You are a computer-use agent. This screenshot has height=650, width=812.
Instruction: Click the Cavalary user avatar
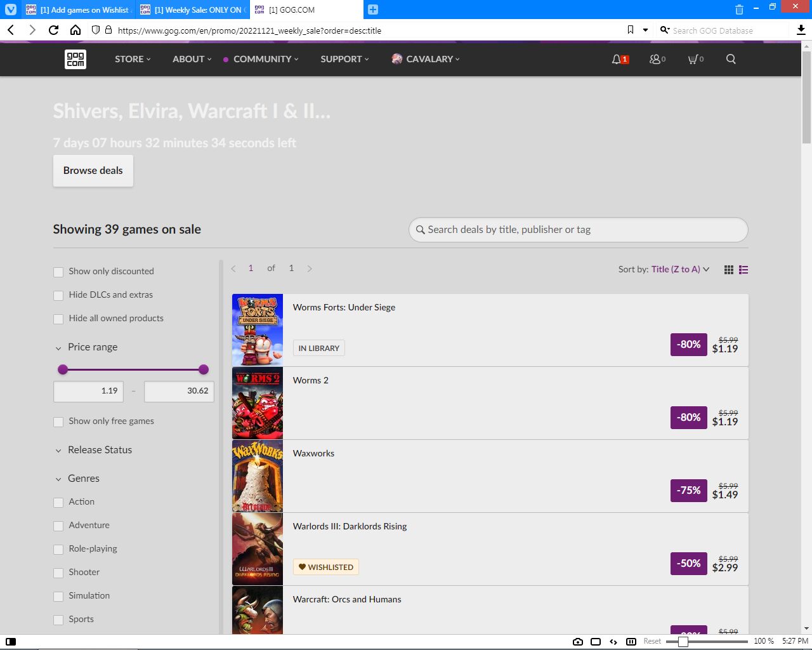397,59
